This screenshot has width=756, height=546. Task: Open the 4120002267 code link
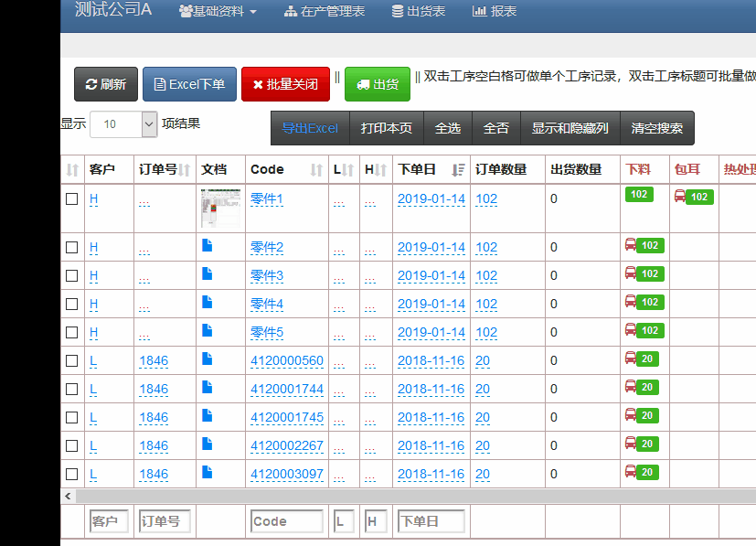287,445
